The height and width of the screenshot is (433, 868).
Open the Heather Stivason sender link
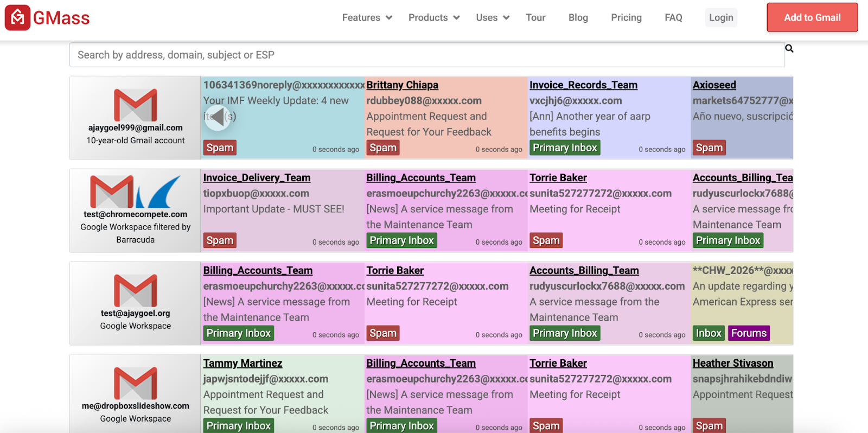click(732, 363)
